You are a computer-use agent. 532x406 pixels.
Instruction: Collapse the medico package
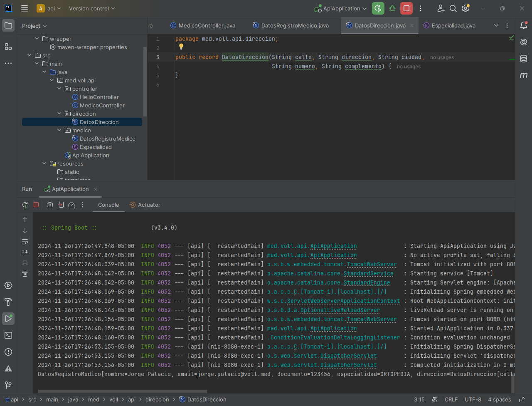coord(59,130)
